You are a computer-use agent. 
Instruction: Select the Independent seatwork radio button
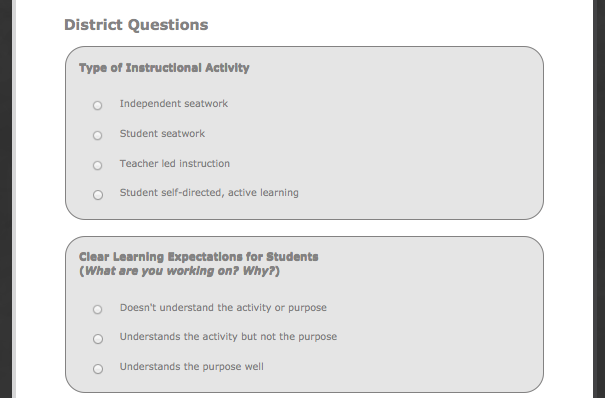click(x=98, y=105)
